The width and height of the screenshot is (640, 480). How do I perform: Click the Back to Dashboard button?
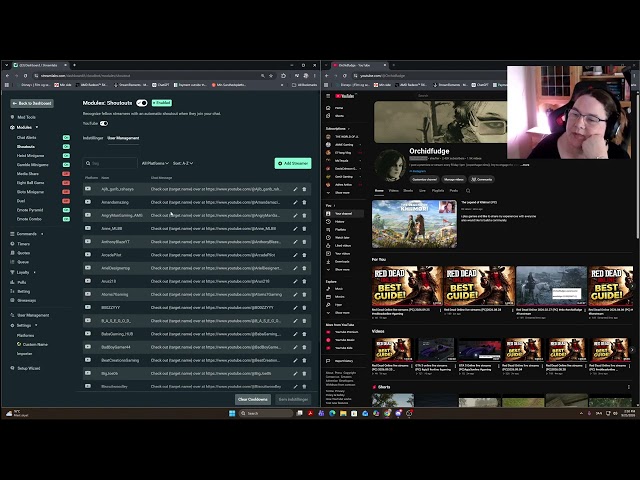coord(32,103)
